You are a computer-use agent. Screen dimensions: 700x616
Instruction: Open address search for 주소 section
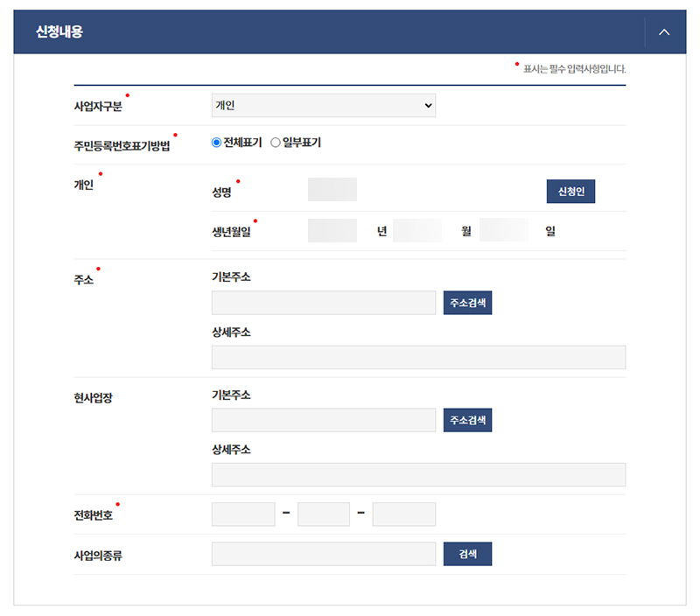pyautogui.click(x=467, y=302)
